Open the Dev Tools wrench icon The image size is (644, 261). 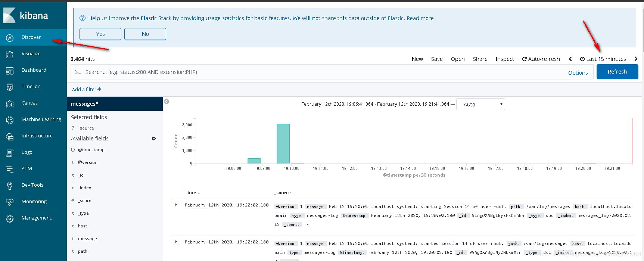click(10, 186)
